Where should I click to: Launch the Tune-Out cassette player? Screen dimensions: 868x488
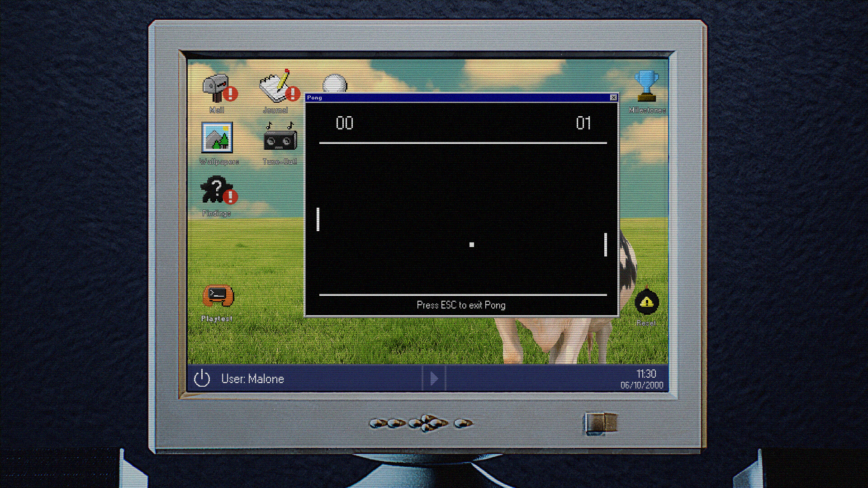pyautogui.click(x=280, y=137)
